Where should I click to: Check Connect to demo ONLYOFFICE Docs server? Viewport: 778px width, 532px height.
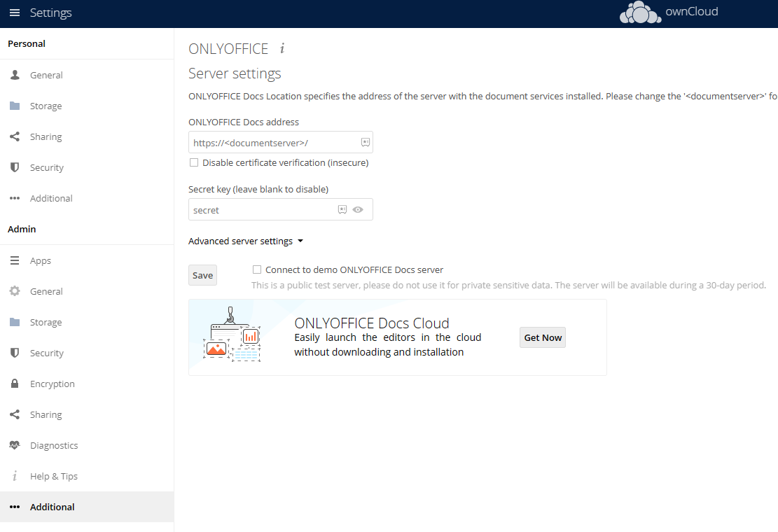[257, 269]
